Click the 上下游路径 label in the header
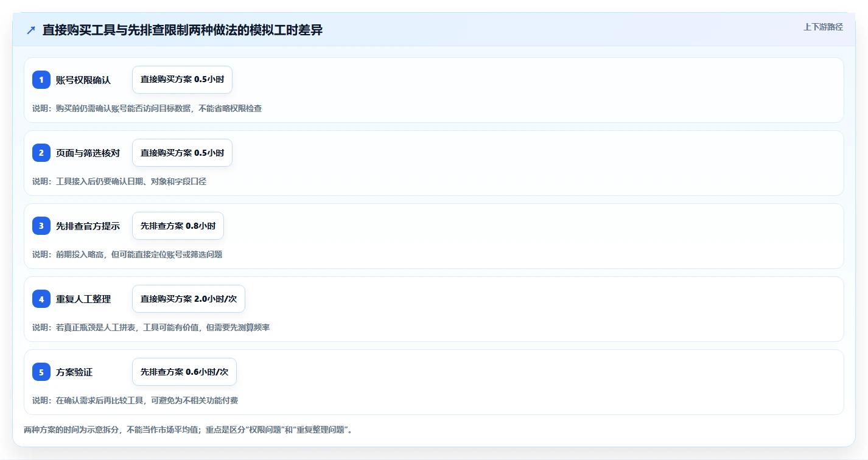This screenshot has height=460, width=868. [x=823, y=27]
